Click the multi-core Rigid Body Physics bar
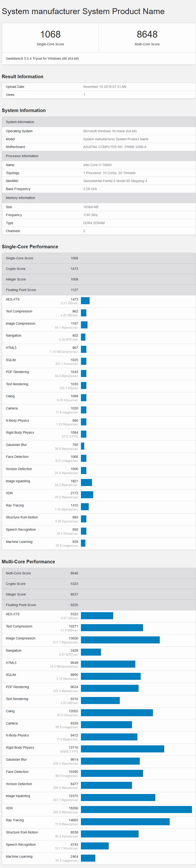This screenshot has height=868, width=196. 122,749
